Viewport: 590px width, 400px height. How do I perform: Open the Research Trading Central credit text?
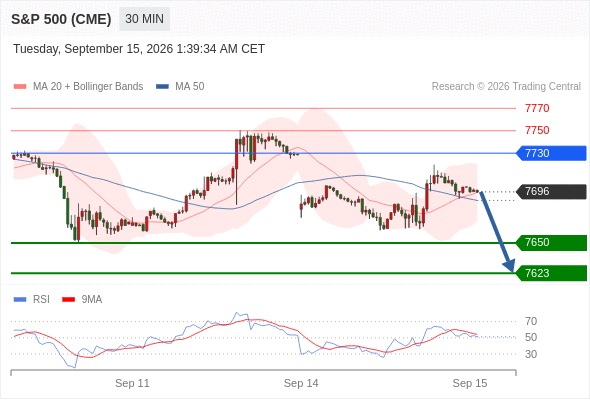506,87
